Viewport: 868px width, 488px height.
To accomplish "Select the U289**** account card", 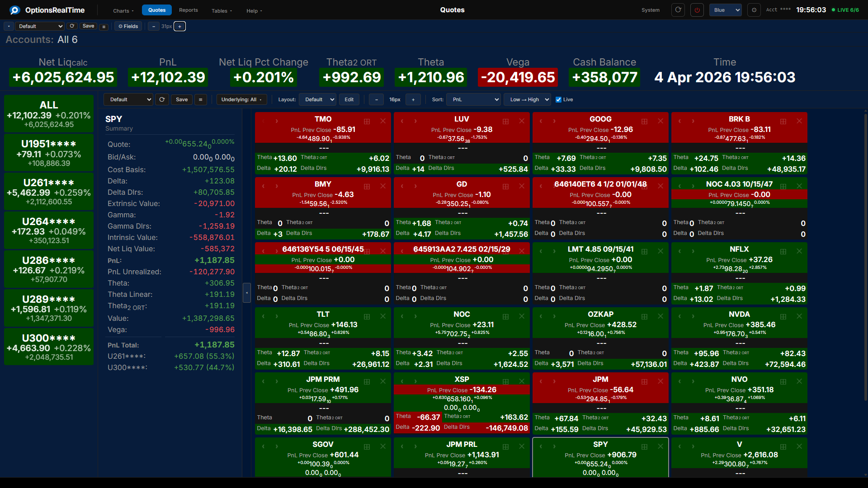I will click(49, 308).
